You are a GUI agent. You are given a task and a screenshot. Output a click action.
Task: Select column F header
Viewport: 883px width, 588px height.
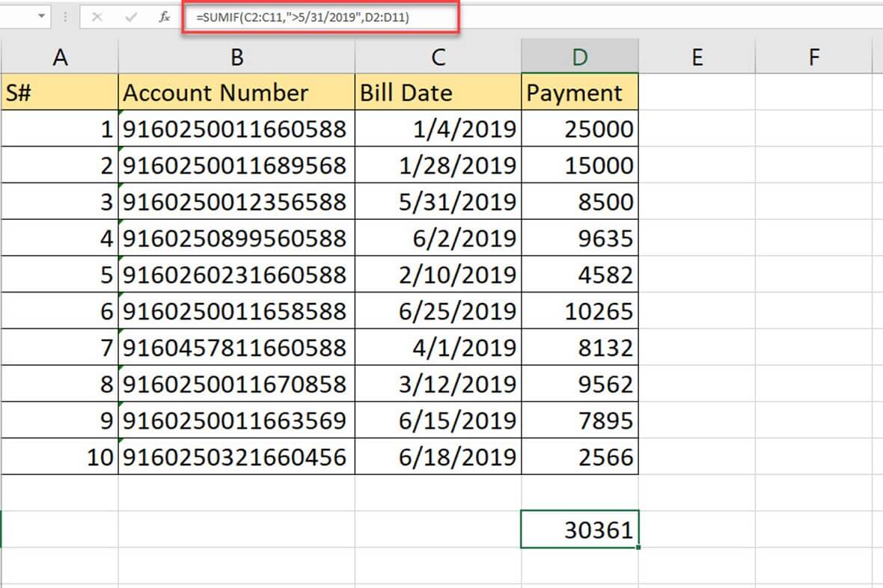point(814,57)
